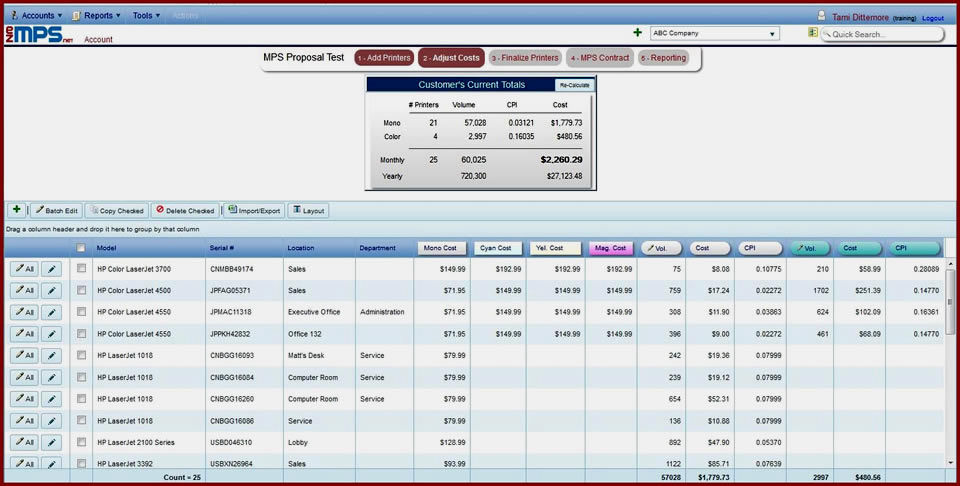Click the Cyan Cost column header button

point(498,248)
